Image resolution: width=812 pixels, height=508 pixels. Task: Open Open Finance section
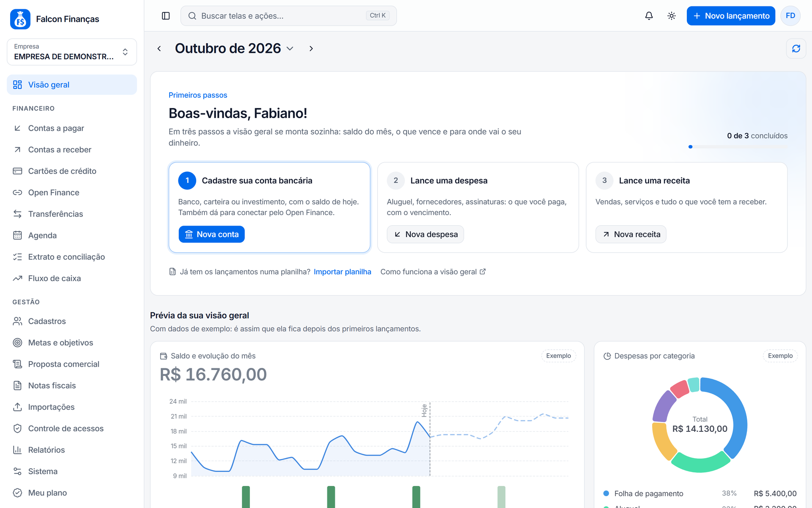[x=72, y=193]
